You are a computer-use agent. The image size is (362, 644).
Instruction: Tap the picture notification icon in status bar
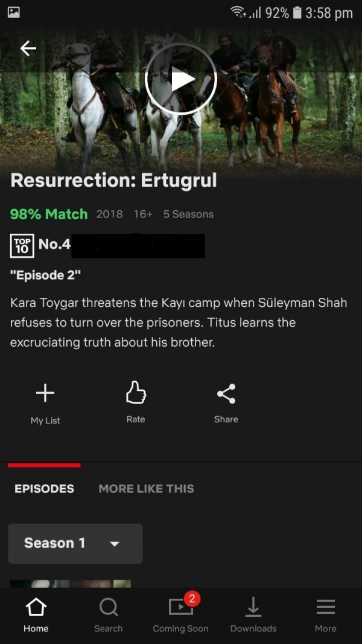(14, 12)
